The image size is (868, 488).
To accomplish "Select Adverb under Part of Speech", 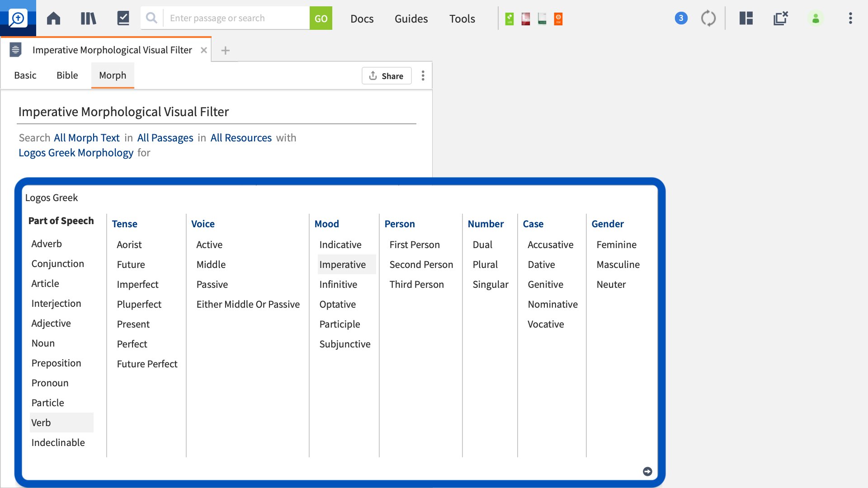I will point(47,244).
